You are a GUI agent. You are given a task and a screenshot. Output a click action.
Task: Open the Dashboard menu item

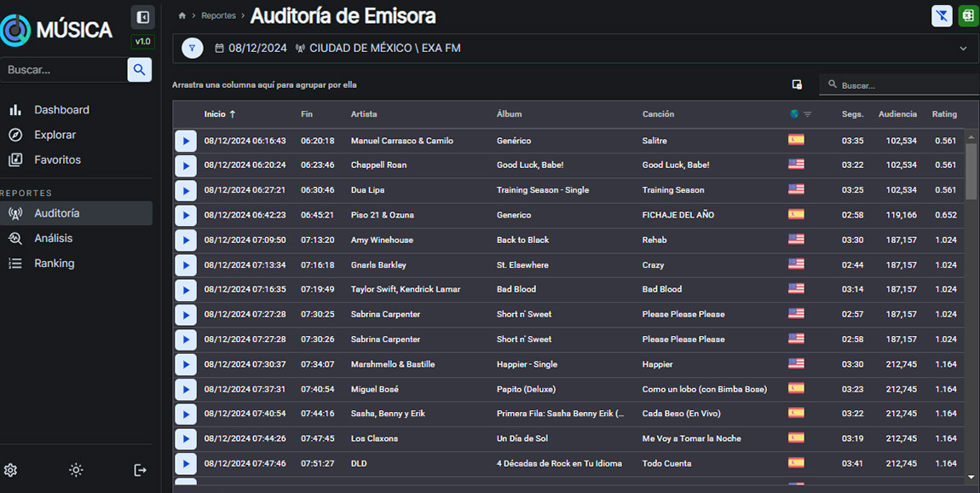click(61, 109)
